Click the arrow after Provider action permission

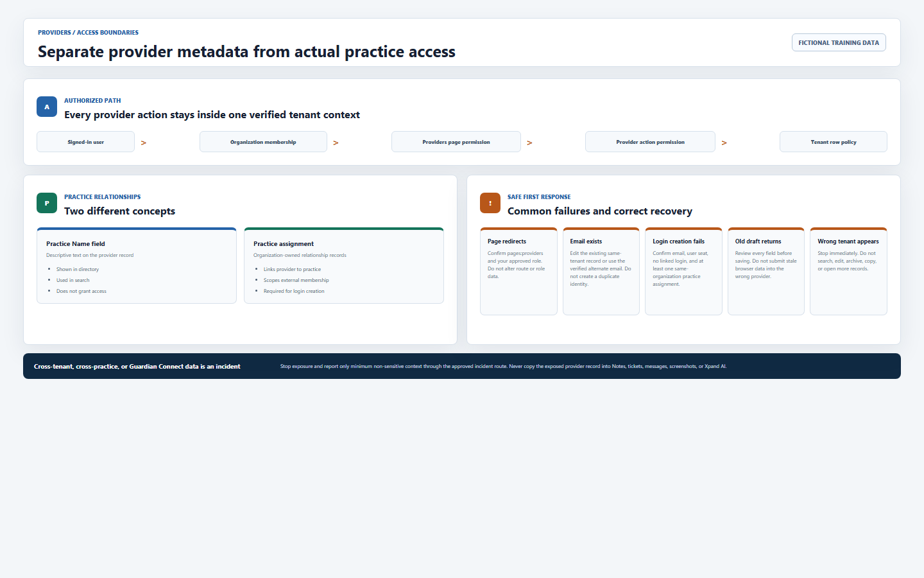click(x=724, y=143)
